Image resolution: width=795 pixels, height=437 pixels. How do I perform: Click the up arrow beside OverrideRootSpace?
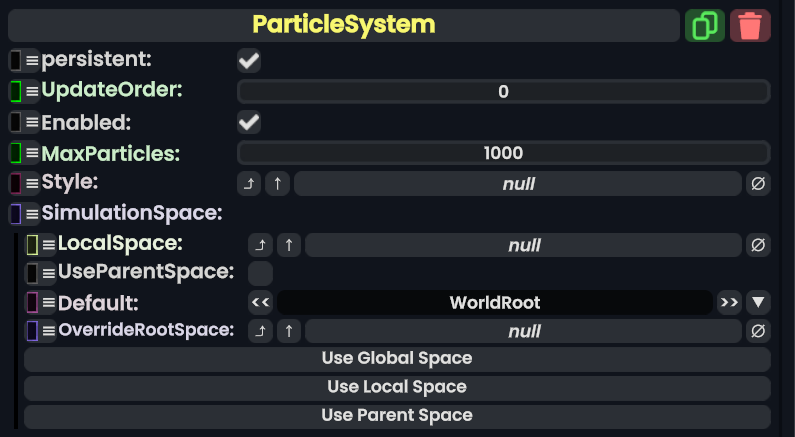pyautogui.click(x=289, y=331)
